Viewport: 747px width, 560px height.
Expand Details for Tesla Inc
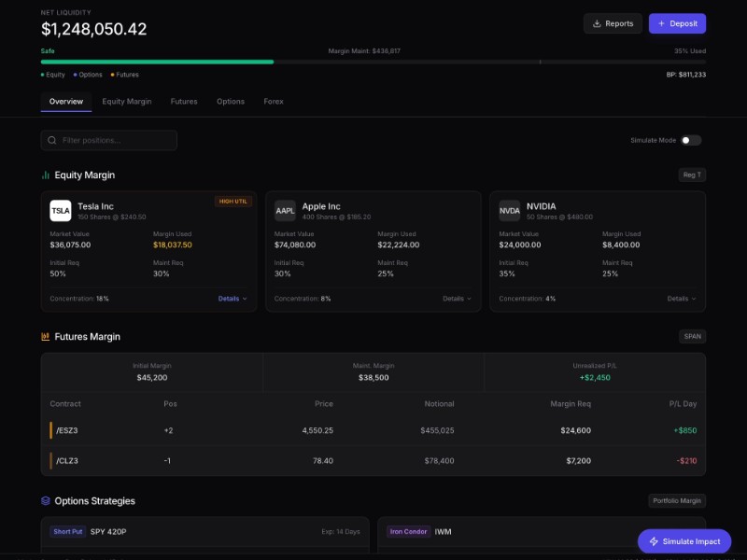(233, 299)
